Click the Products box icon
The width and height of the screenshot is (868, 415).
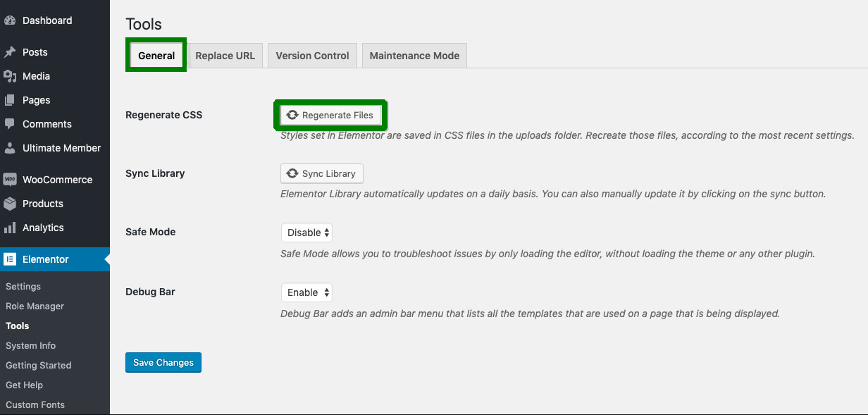(x=10, y=204)
